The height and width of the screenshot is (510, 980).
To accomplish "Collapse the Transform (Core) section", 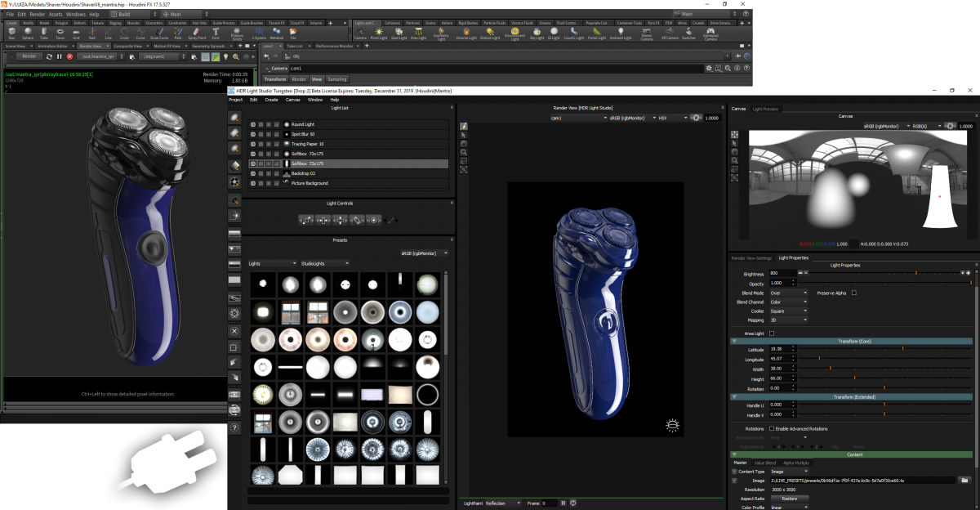I will pos(734,340).
